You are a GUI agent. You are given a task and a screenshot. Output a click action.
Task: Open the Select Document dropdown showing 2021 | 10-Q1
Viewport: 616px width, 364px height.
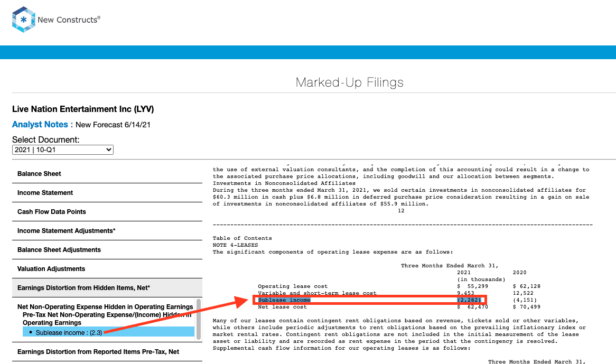[x=63, y=150]
